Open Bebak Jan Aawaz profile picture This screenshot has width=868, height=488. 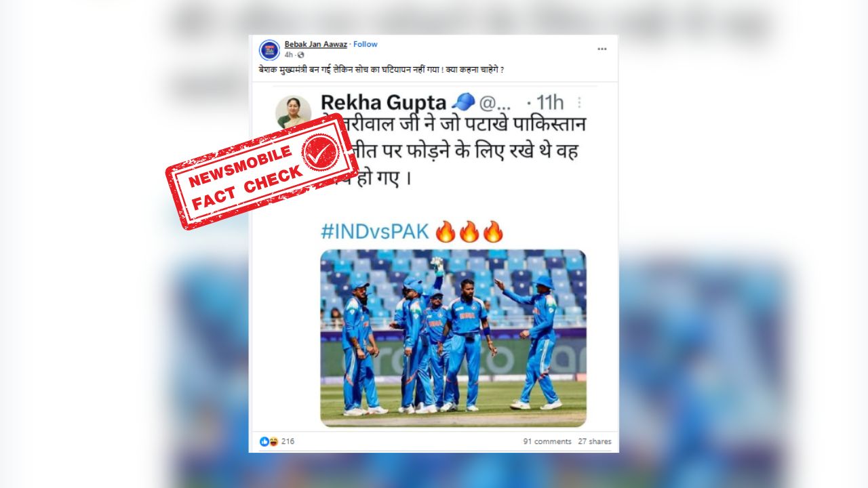coord(269,49)
